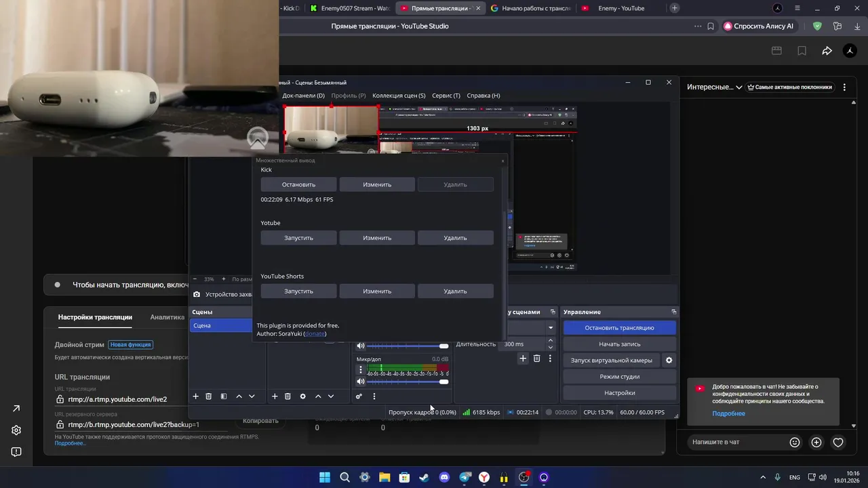Open the donate link in plugin panel
The width and height of the screenshot is (868, 488).
pos(315,333)
